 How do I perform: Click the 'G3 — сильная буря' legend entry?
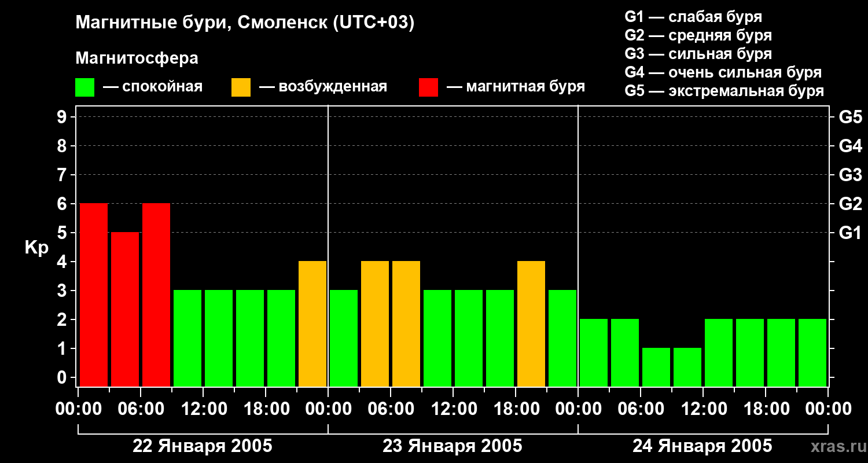[698, 54]
